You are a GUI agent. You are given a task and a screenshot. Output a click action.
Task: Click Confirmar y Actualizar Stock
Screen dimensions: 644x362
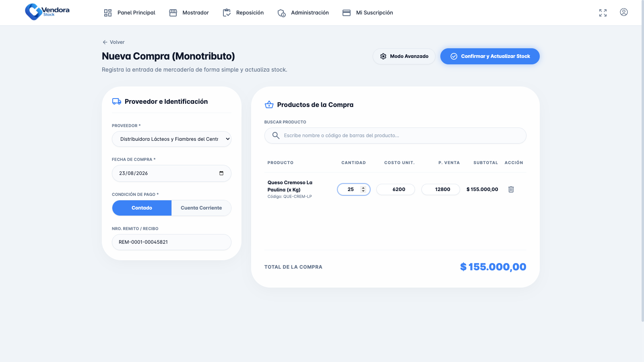[489, 56]
